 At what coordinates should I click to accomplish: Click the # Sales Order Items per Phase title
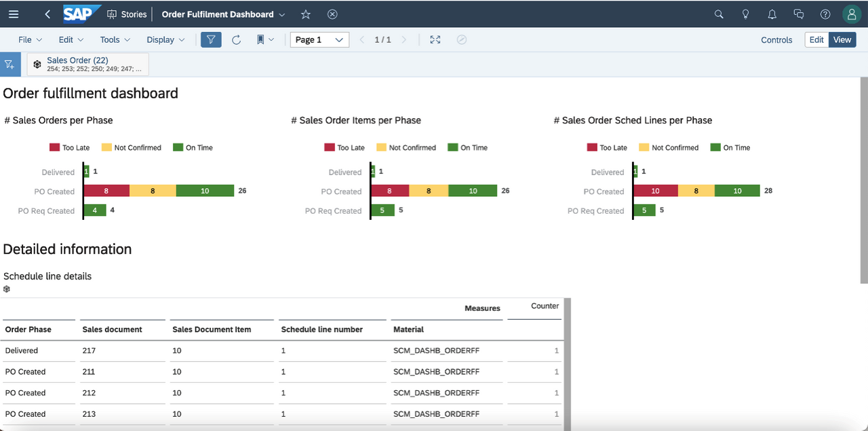356,120
